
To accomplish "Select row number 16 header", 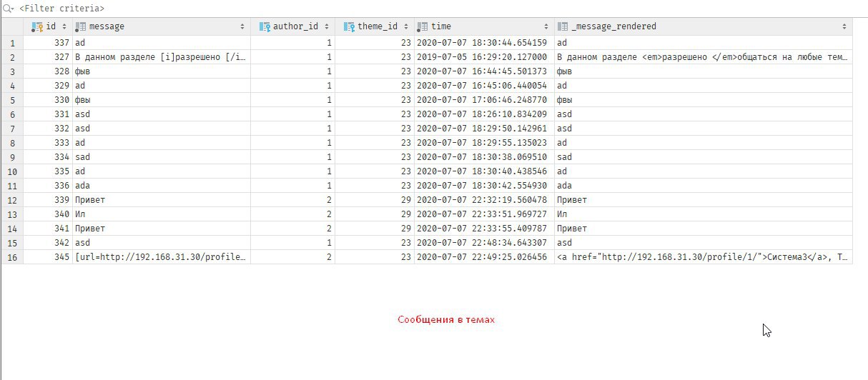I will [x=12, y=257].
